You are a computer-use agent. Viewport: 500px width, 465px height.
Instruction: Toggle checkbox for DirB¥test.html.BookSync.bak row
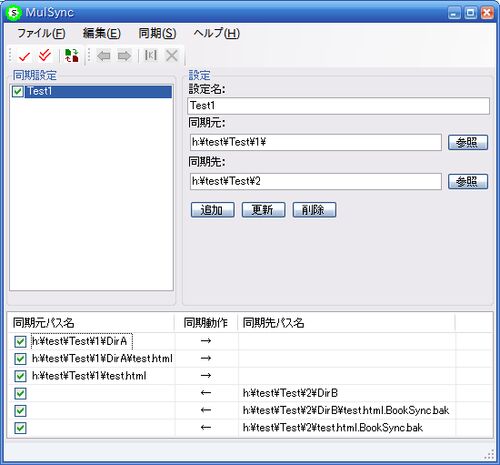20,411
